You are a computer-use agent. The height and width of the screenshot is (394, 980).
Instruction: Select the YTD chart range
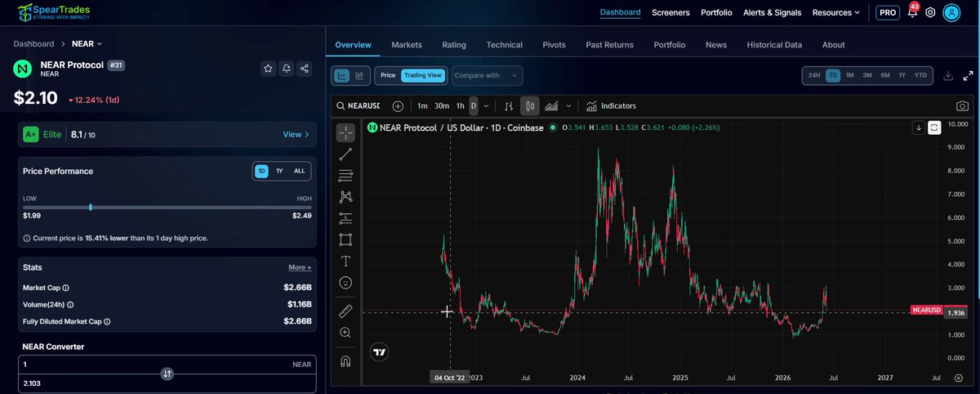(920, 75)
